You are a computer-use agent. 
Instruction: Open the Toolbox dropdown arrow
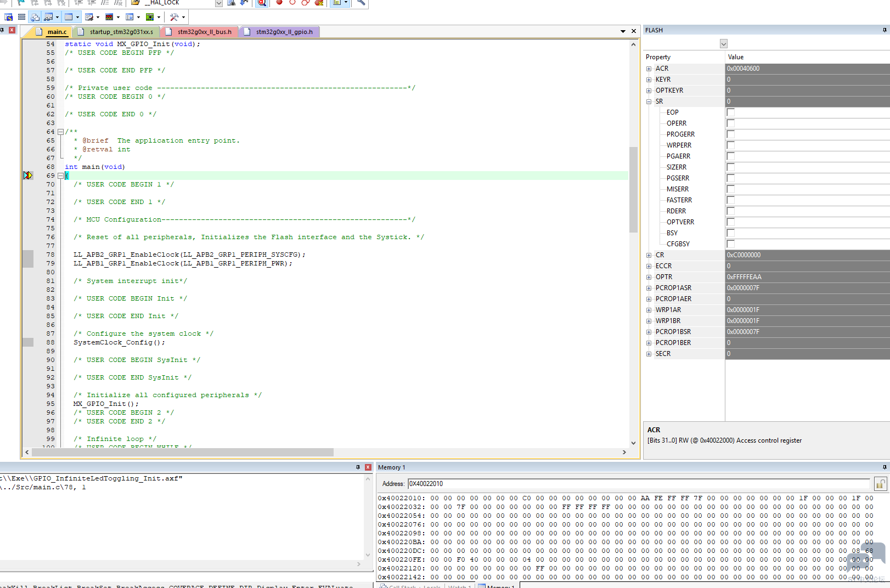tap(183, 17)
